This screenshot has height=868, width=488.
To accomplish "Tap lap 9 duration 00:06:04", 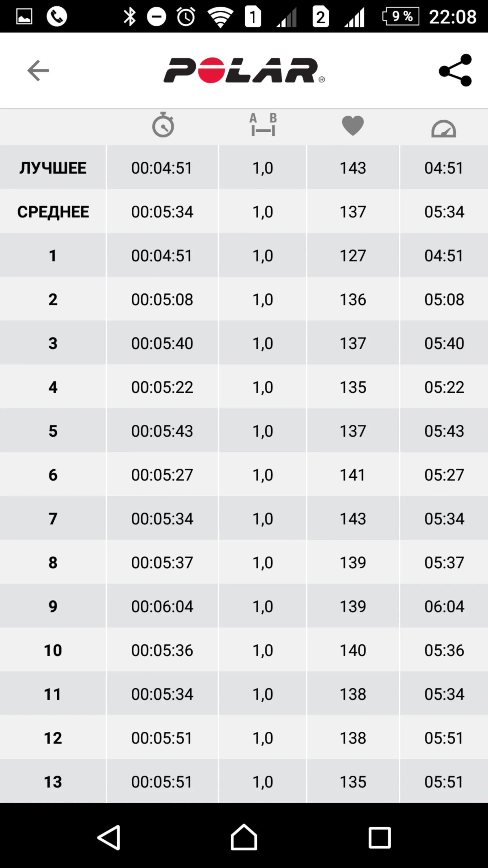I will 162,606.
